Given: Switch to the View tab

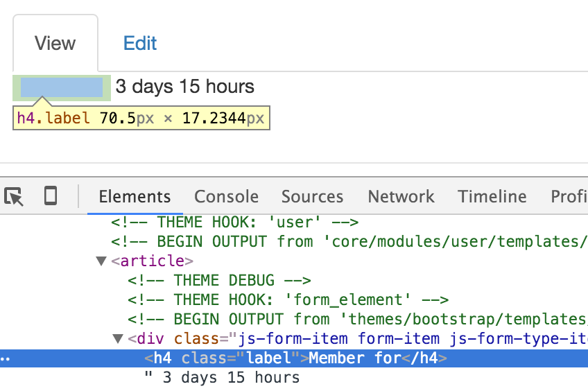Looking at the screenshot, I should tap(55, 43).
